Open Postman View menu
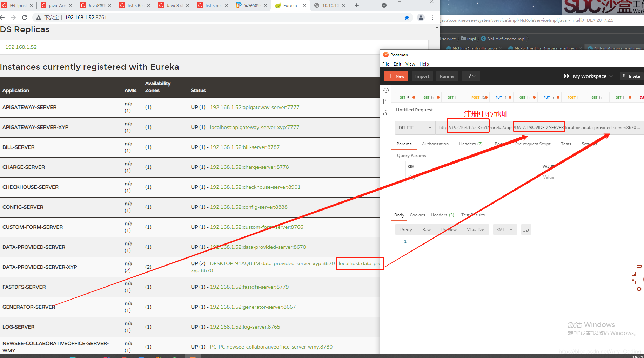 410,64
